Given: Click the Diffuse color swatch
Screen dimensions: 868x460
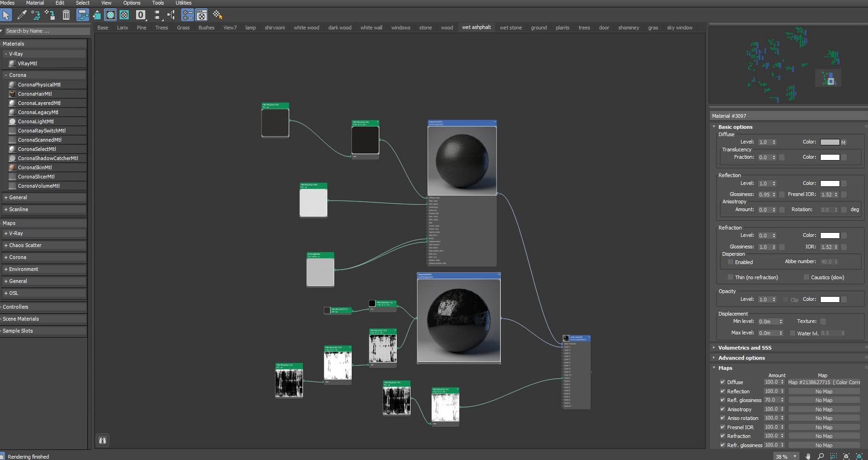Looking at the screenshot, I should click(830, 142).
